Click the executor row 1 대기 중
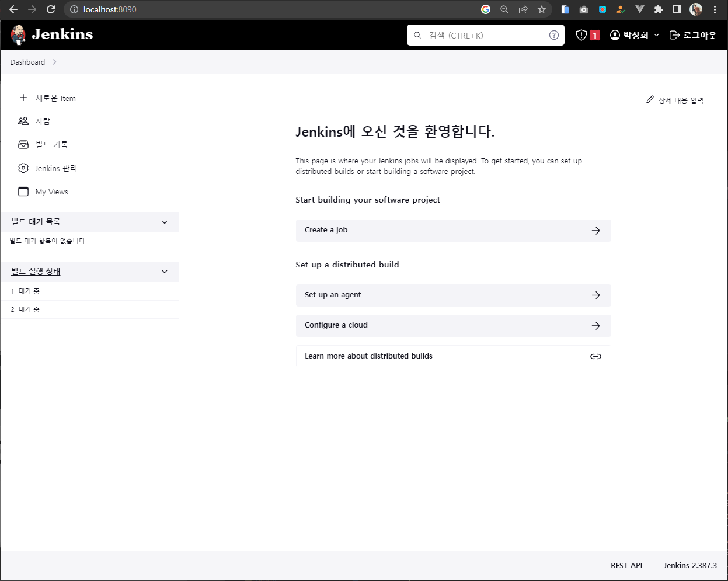This screenshot has height=581, width=728. click(x=90, y=291)
